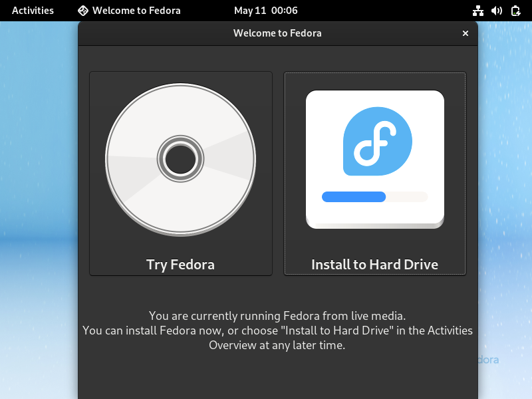Select the Try Fedora option
Screen dimensions: 532x399
180,173
